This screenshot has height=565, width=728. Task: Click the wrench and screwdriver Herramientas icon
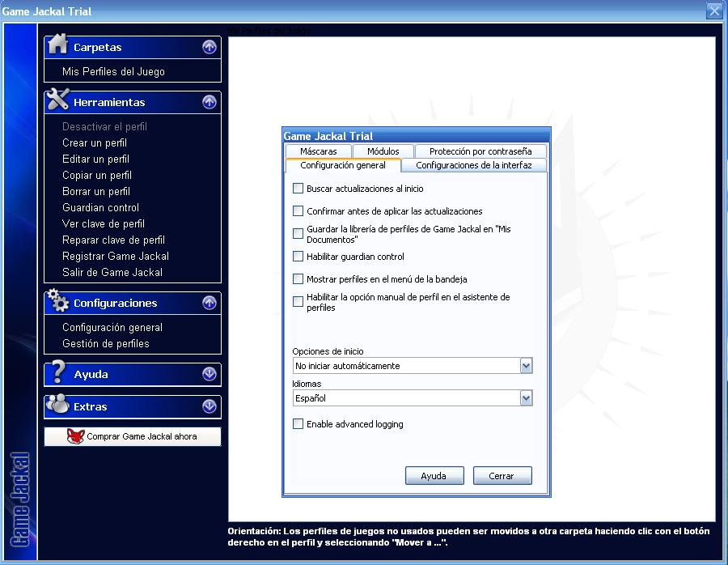click(x=58, y=99)
